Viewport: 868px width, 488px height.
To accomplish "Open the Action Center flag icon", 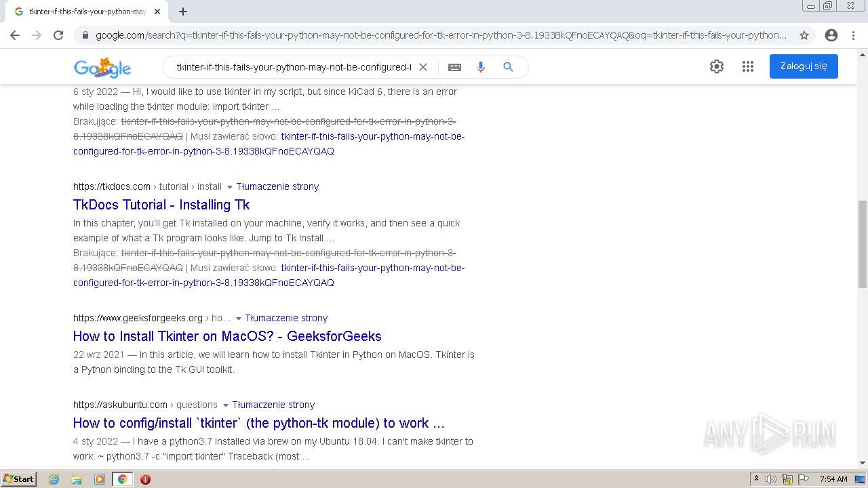I will pos(804,479).
